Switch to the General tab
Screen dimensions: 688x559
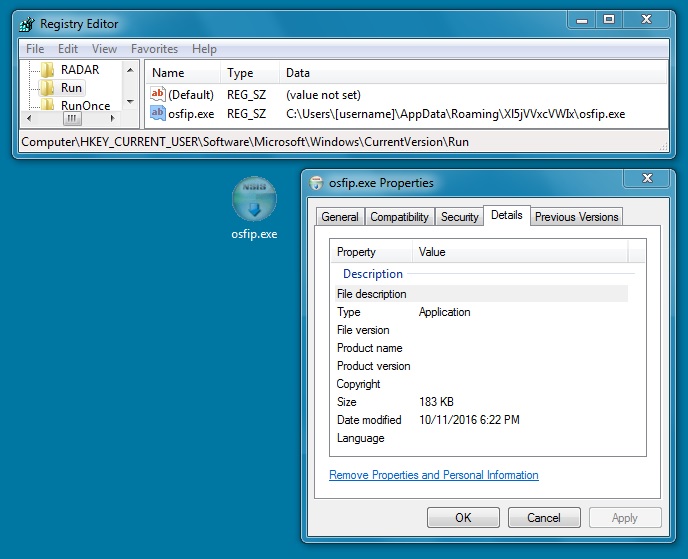(x=340, y=217)
